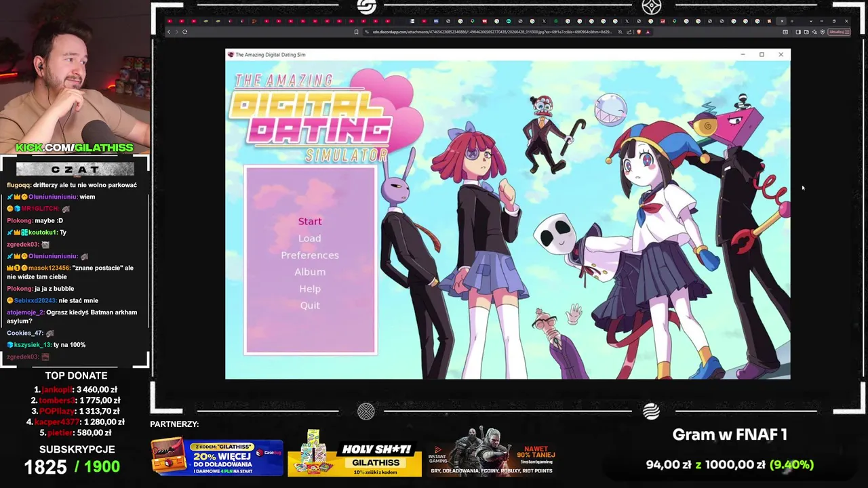The width and height of the screenshot is (868, 488).
Task: Reload the browser page
Action: 184,32
